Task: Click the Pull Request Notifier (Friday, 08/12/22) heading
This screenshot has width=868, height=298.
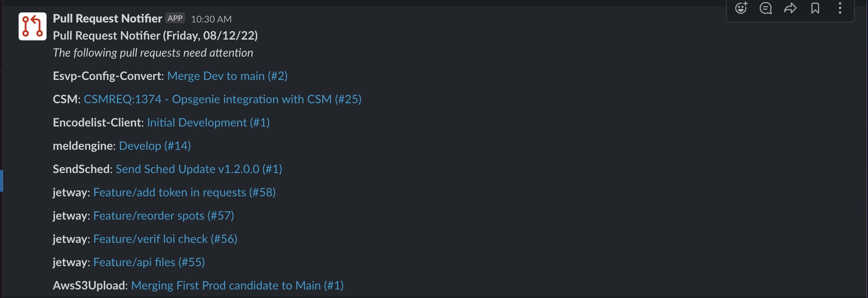Action: click(155, 36)
